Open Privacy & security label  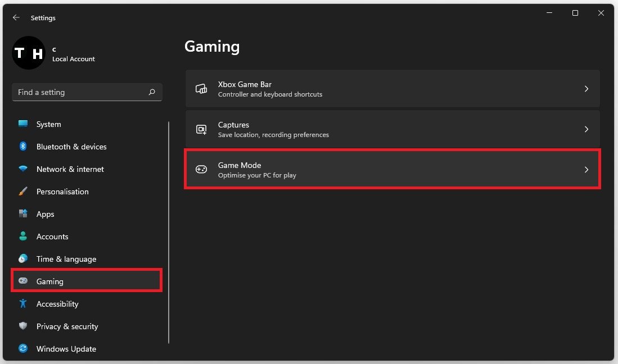point(67,326)
